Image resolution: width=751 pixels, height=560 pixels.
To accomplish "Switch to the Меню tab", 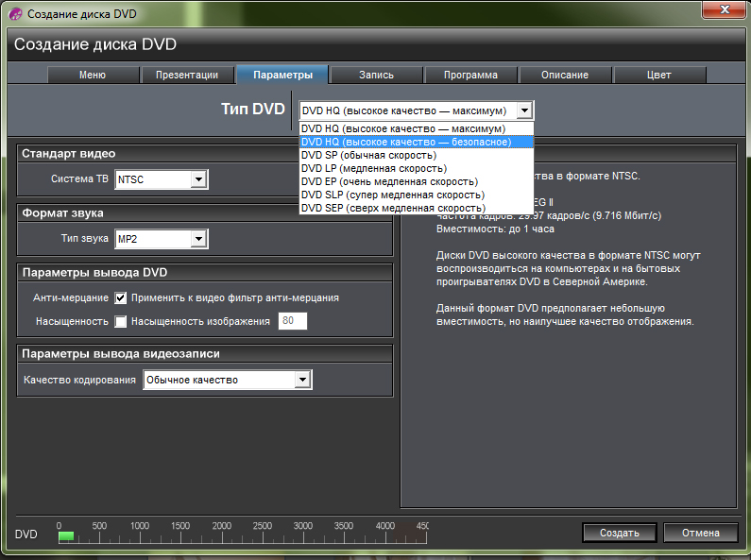I will (x=93, y=75).
